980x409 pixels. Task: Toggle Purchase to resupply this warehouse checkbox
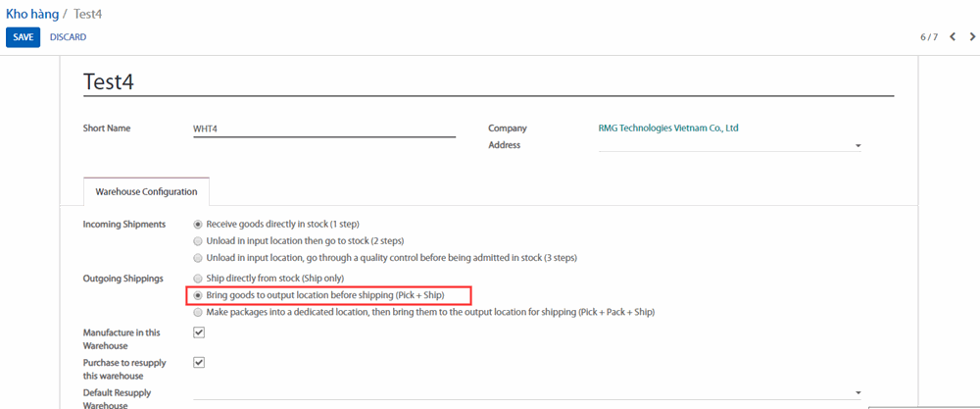pyautogui.click(x=199, y=362)
